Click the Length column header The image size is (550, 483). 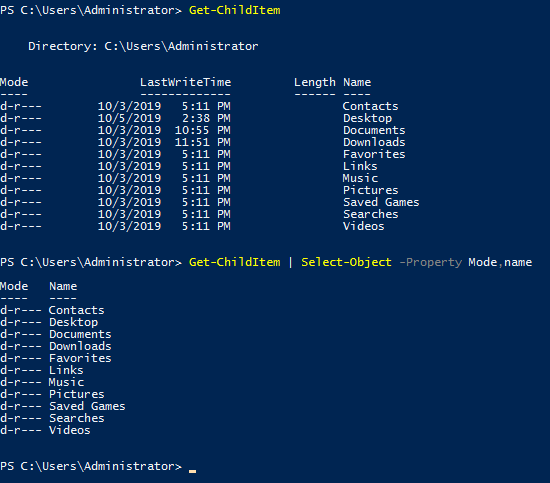pyautogui.click(x=315, y=82)
